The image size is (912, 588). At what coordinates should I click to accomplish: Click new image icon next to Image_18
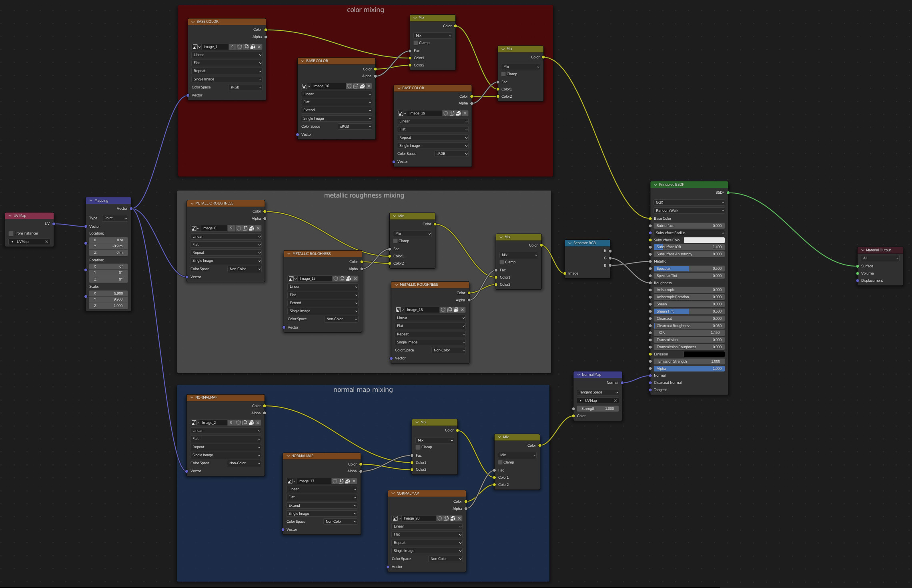(x=449, y=310)
